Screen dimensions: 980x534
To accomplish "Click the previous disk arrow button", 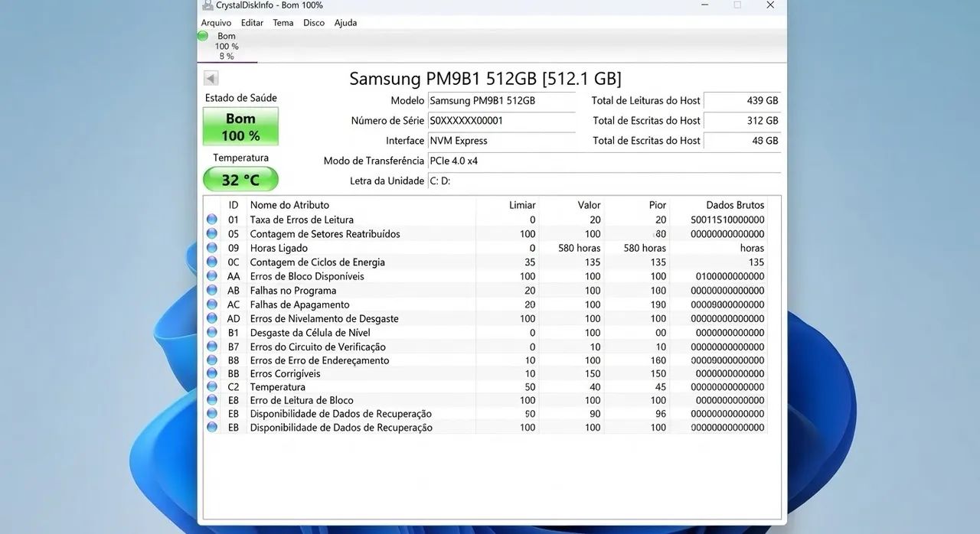I will coord(211,78).
